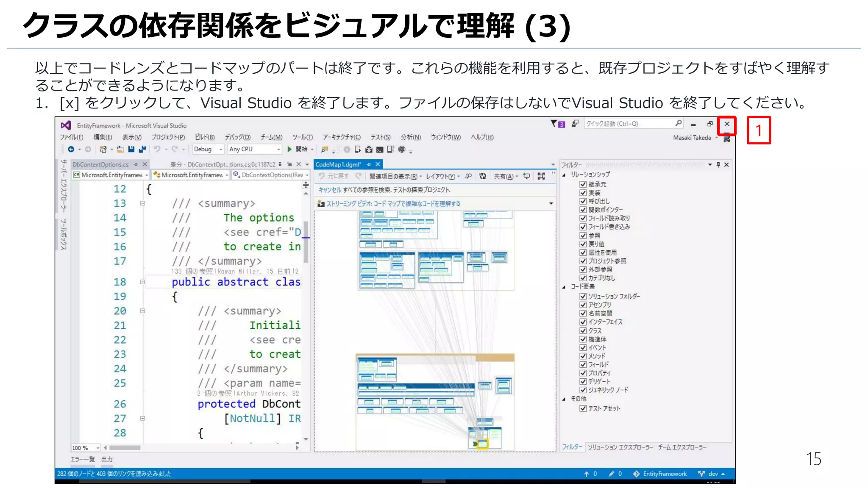Collapse the コード要素 filter group
Image resolution: width=868 pixels, height=488 pixels.
[x=564, y=287]
